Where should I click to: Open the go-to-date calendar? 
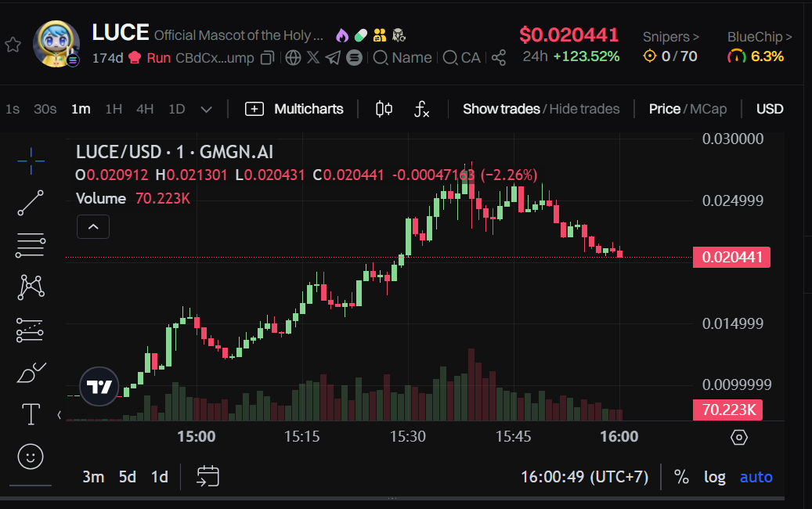coord(207,476)
